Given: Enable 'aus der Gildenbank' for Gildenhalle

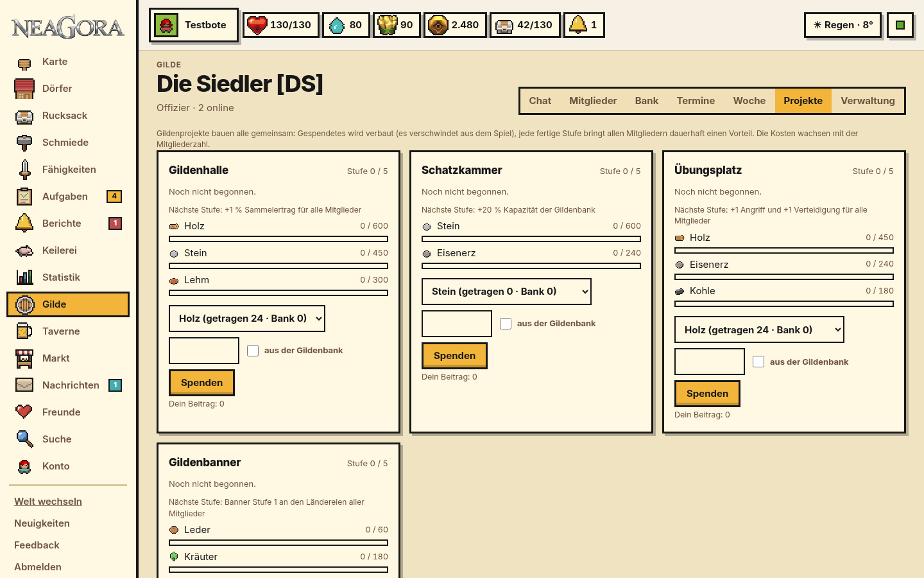Looking at the screenshot, I should [253, 351].
